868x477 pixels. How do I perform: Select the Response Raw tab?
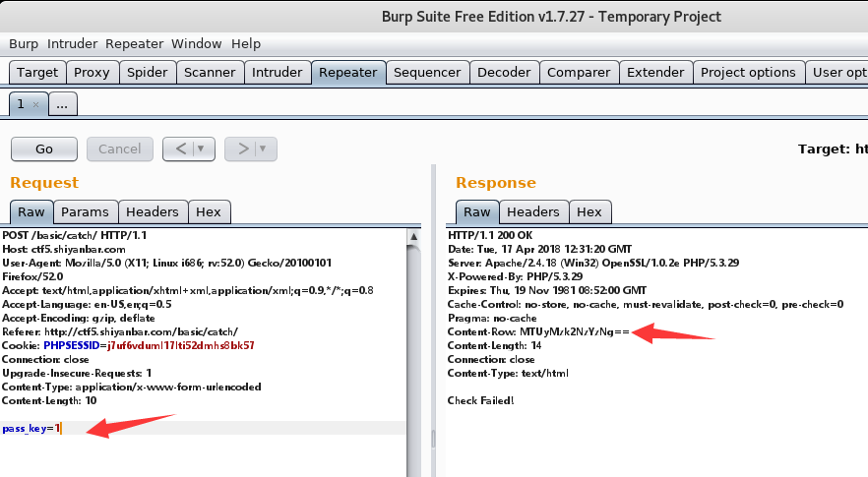click(x=477, y=211)
